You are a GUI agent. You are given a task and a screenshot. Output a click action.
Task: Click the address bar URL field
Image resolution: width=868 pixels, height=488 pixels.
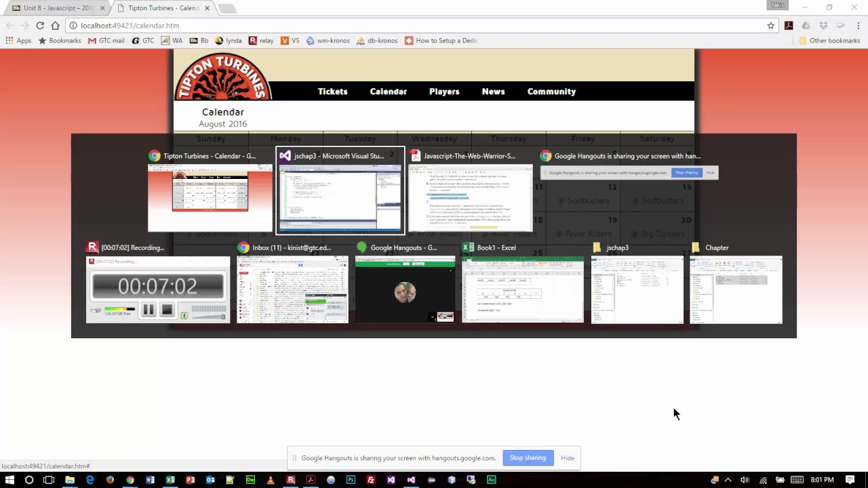pos(420,26)
